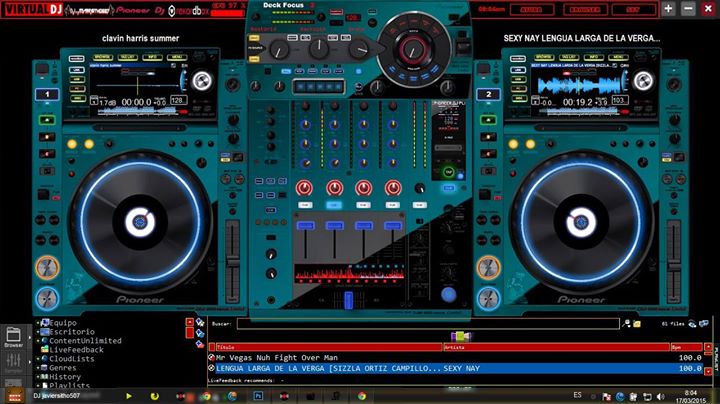Click TAG LIST button on left CDJ
The height and width of the screenshot is (404, 720).
(127, 57)
